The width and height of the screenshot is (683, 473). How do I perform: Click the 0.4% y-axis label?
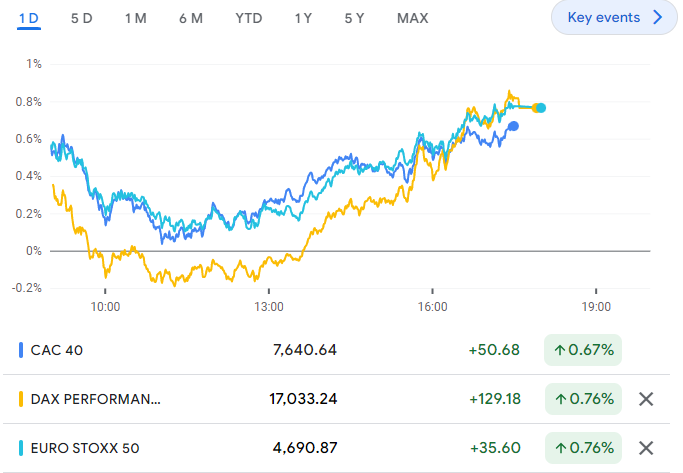pyautogui.click(x=28, y=176)
